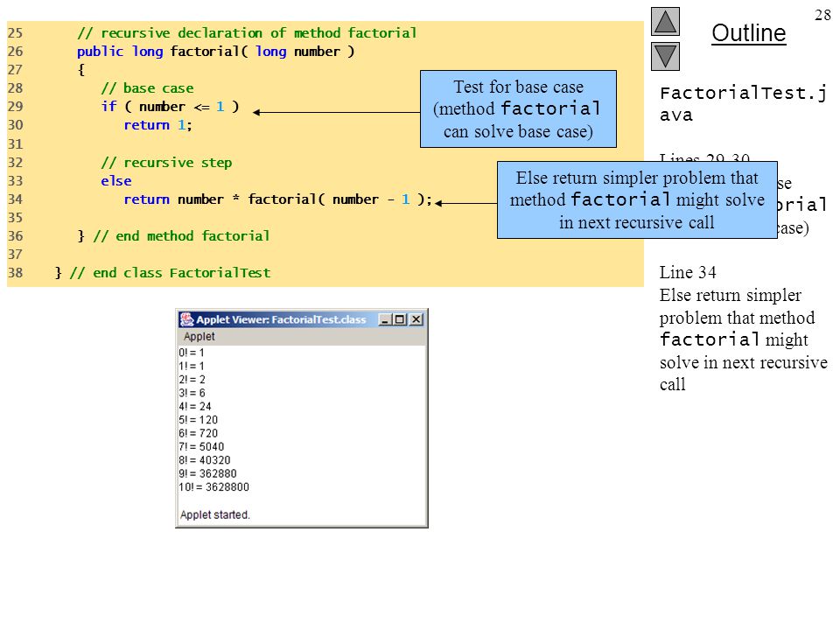840x630 pixels.
Task: Click the FactorialTest.java heading in sidebar
Action: 744,103
